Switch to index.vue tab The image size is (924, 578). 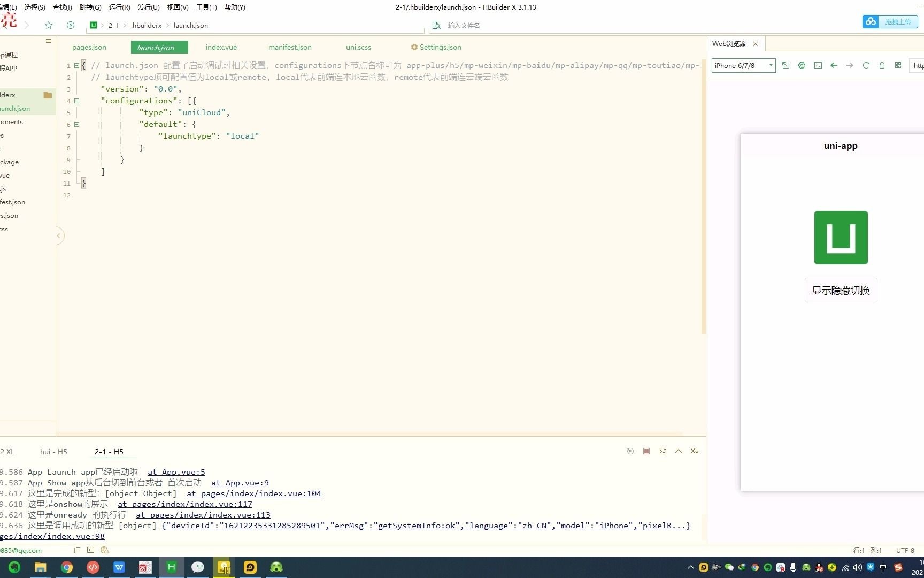coord(221,47)
